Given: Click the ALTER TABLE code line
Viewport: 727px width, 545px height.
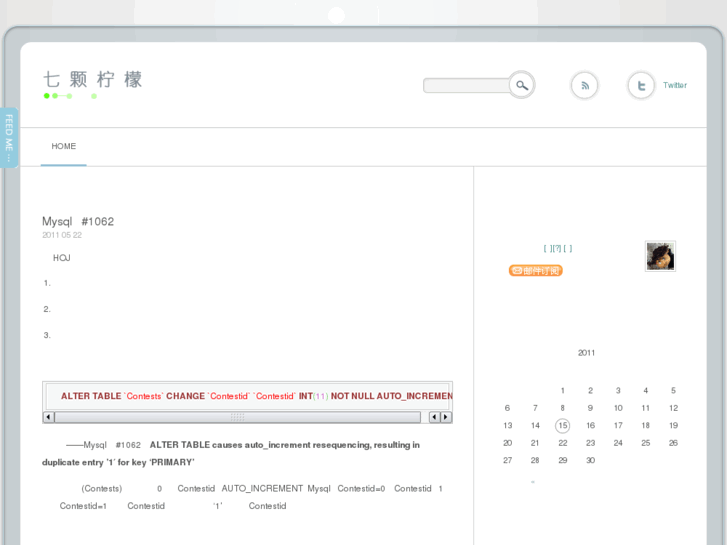Looking at the screenshot, I should click(x=256, y=396).
